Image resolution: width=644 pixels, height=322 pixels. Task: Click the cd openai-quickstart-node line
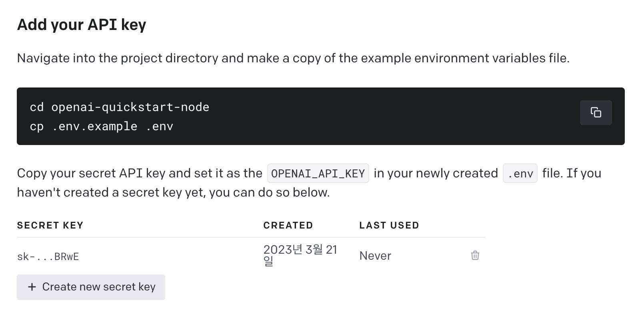tap(120, 107)
